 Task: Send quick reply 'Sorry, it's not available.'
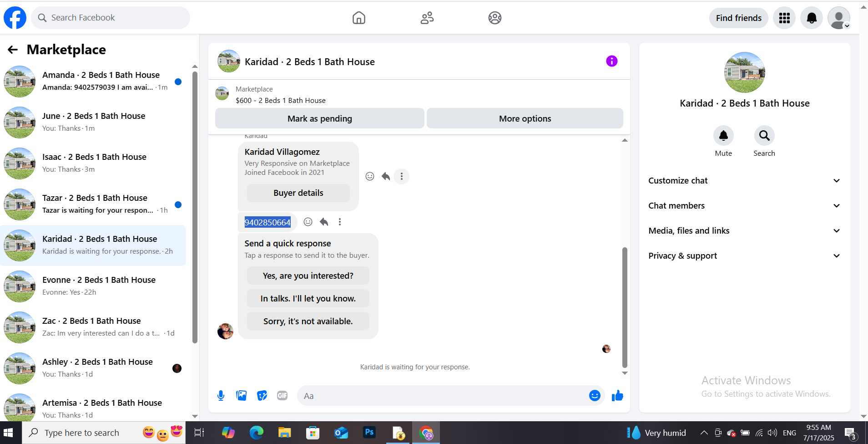tap(308, 322)
